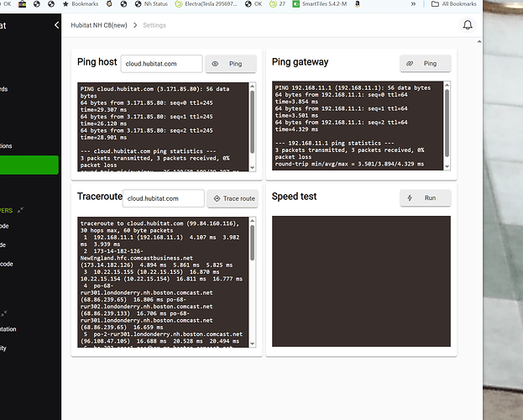The width and height of the screenshot is (523, 420).
Task: Click 'time=29.307 ms' in Ping host output
Action: click(103, 109)
